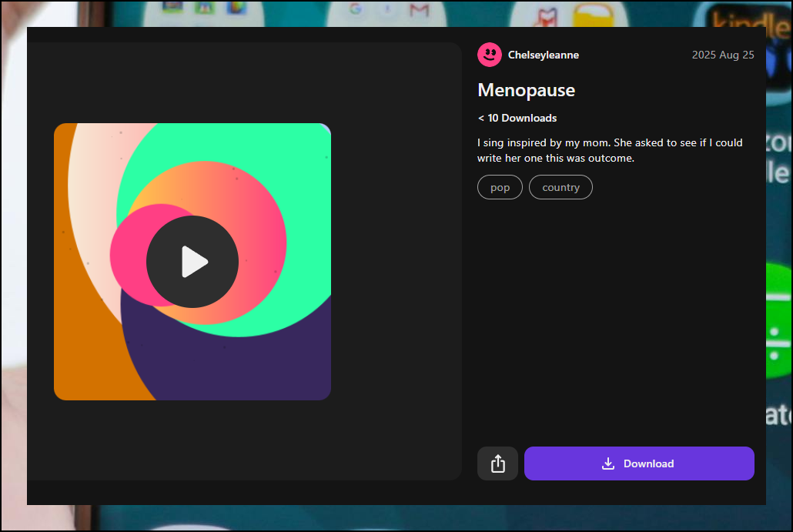793x532 pixels.
Task: Click the '< 10 Downloads' count
Action: click(517, 118)
